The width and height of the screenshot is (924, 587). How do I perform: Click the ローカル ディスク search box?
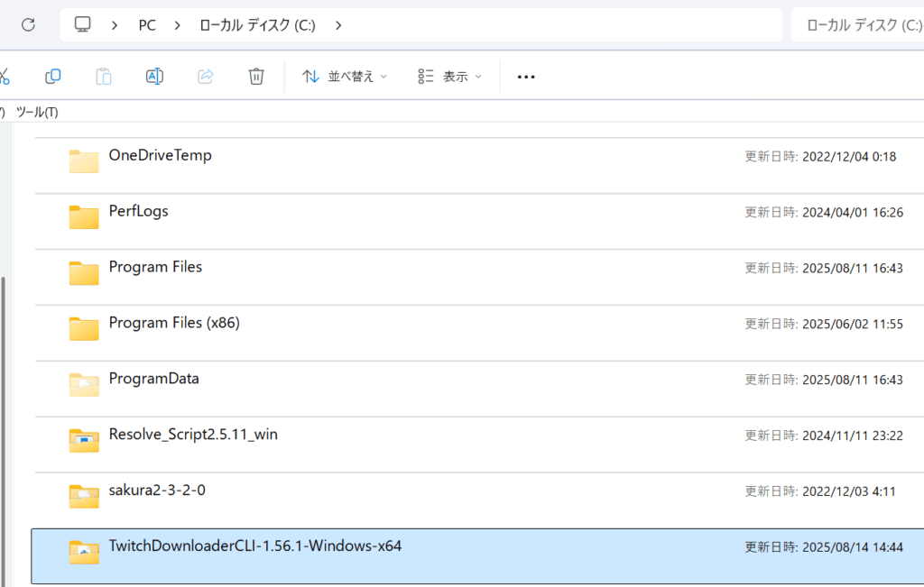(857, 25)
